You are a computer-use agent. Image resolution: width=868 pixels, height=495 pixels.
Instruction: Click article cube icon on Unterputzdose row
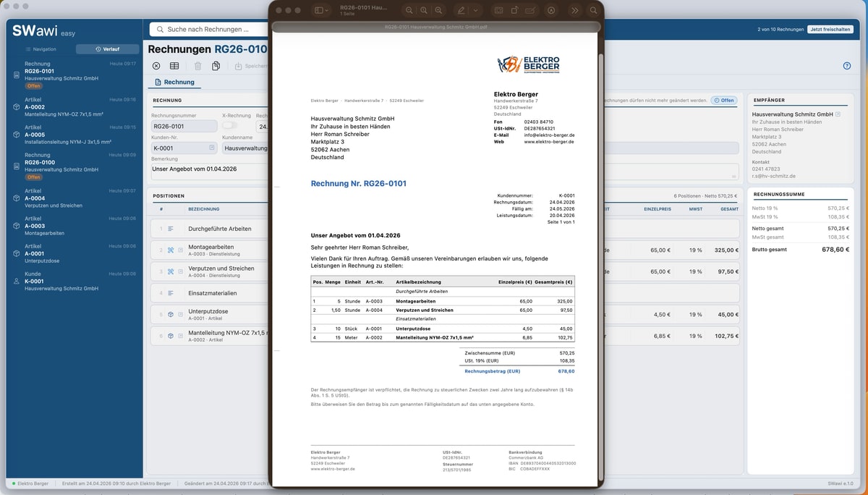[171, 315]
